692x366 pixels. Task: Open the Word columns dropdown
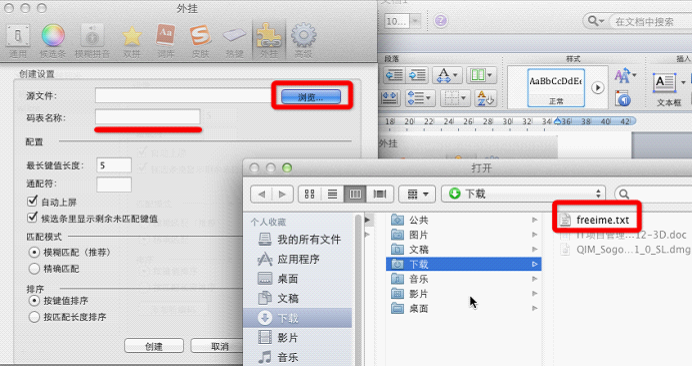[482, 75]
